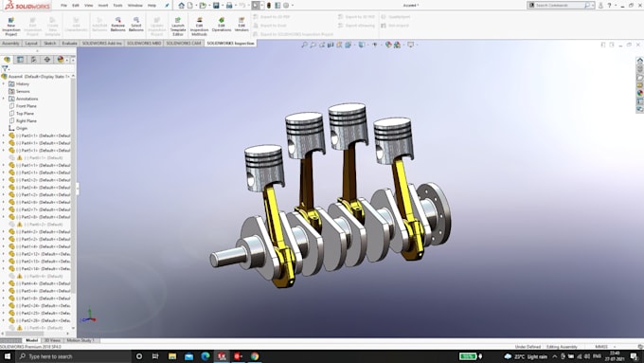Expand the Annotations folder in tree

coord(4,99)
